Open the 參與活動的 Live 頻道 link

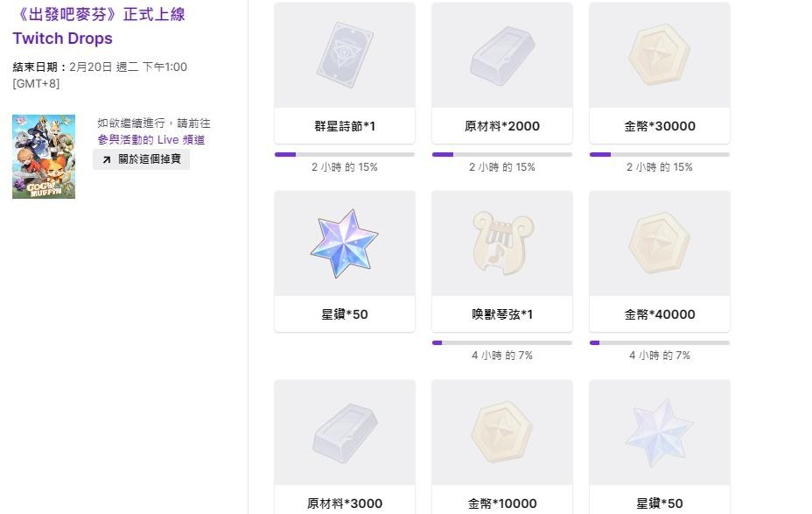coord(151,140)
